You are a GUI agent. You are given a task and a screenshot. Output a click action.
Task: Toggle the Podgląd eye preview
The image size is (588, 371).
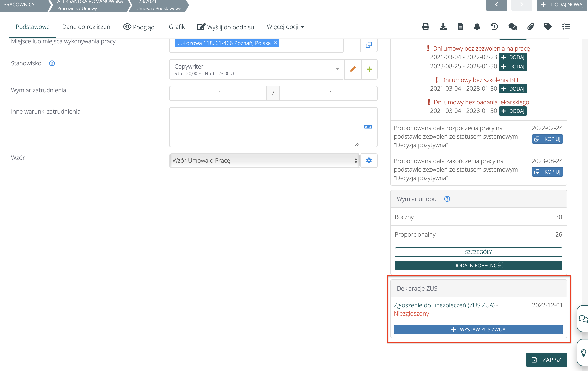click(139, 27)
